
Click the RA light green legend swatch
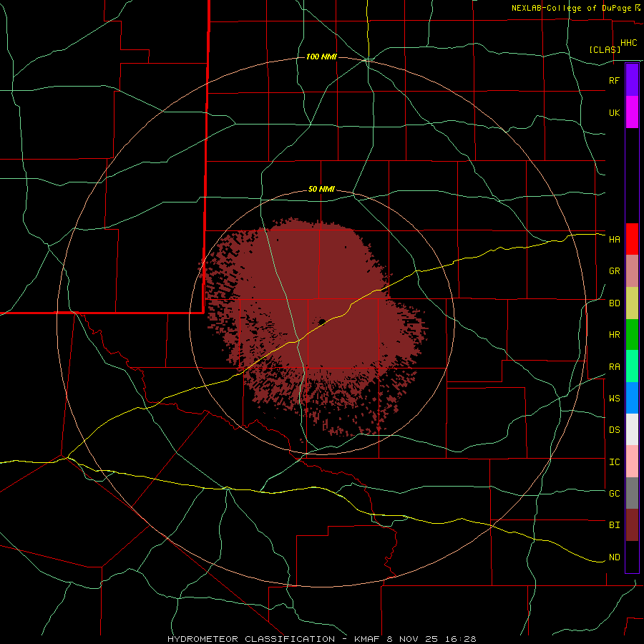pos(632,366)
